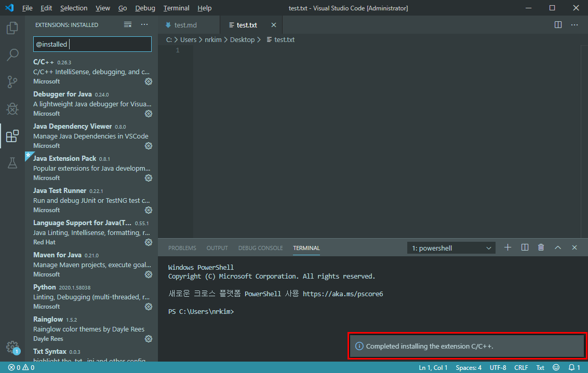Kill the terminal with the trash icon
This screenshot has height=373, width=588.
coord(541,247)
